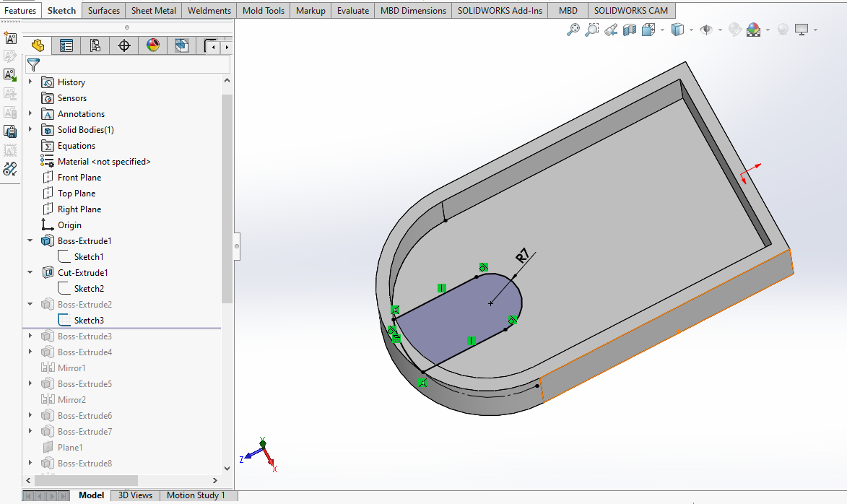The image size is (847, 504).
Task: Select Sketch3 in the feature tree
Action: 89,321
